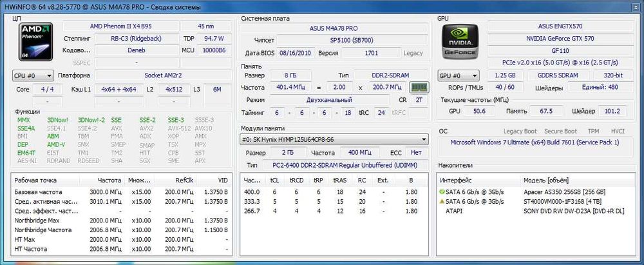
Task: Click the Двухканальный memory mode field
Action: point(329,100)
